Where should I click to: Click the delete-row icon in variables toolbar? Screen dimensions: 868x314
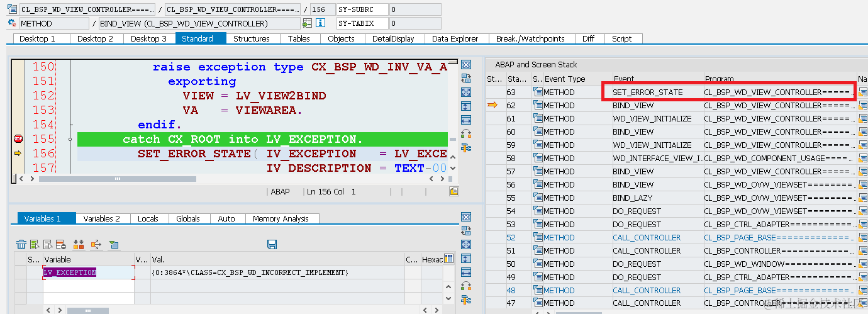pos(61,244)
